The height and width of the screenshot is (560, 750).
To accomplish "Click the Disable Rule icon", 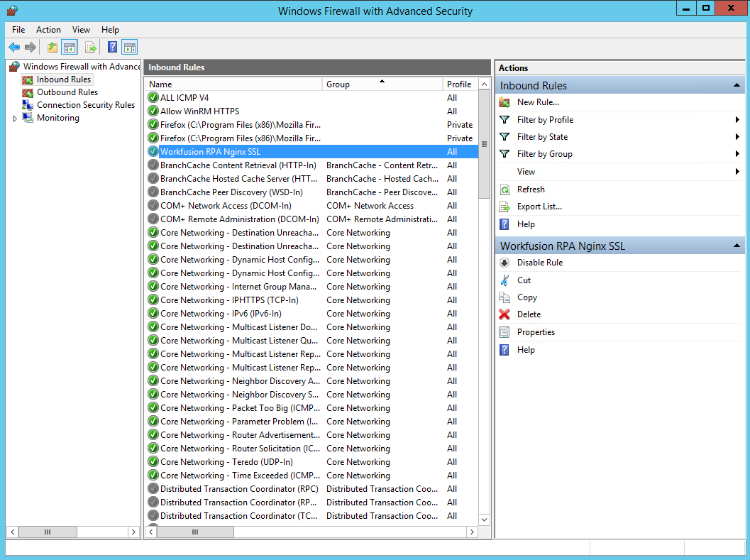I will point(504,263).
